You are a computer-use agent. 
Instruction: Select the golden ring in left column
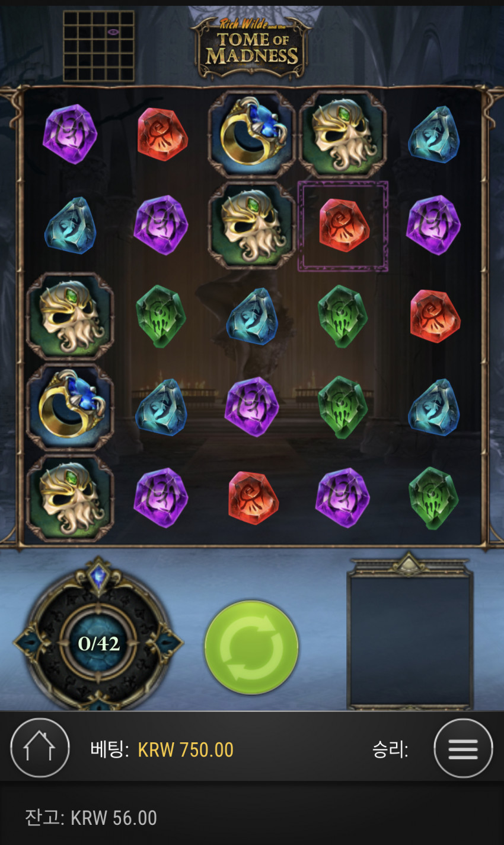coord(70,407)
